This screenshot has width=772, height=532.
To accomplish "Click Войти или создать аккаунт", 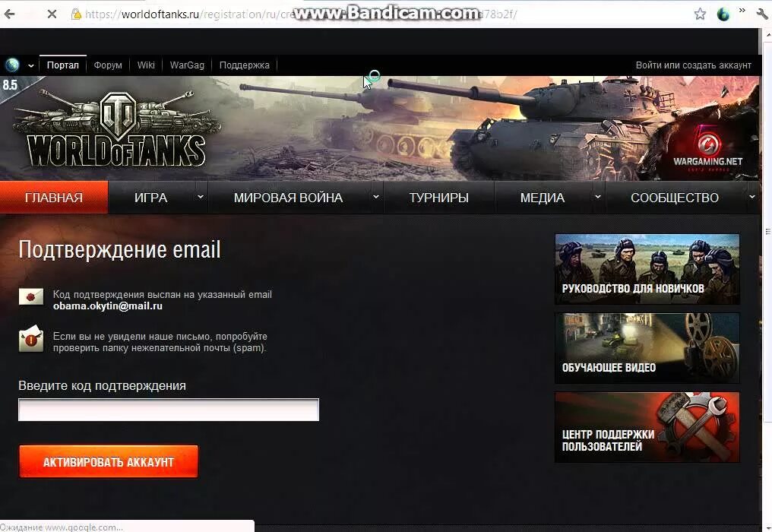I will point(693,65).
